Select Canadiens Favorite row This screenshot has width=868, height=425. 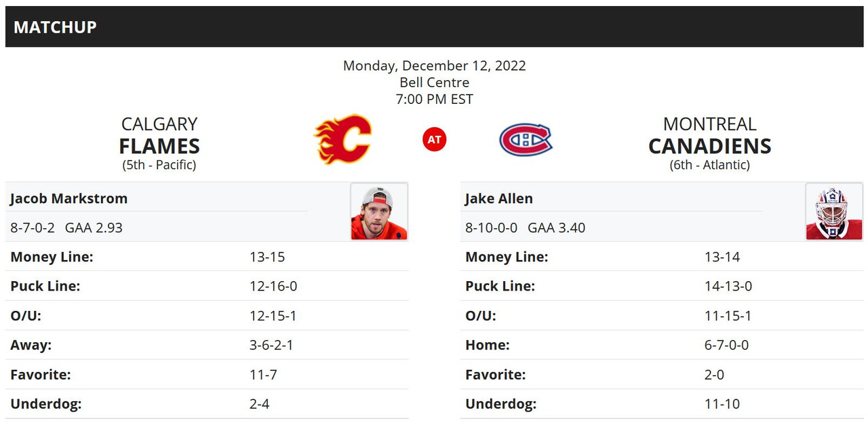pyautogui.click(x=662, y=374)
